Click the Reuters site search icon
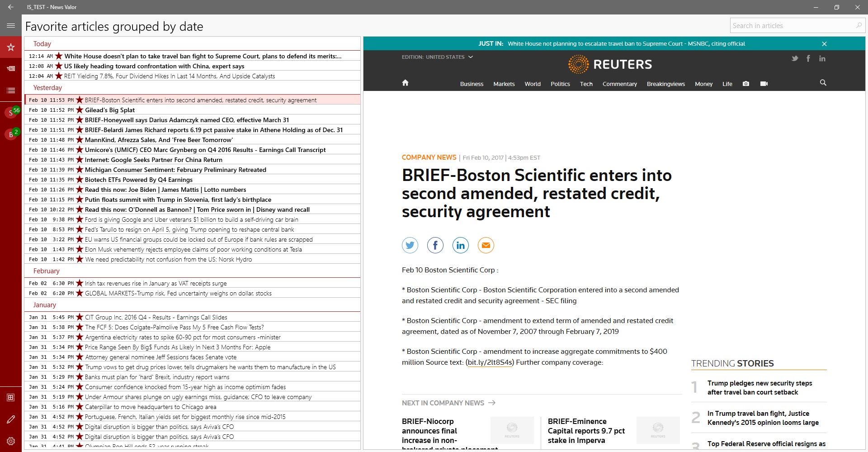Screen dimensions: 868x452 823,83
